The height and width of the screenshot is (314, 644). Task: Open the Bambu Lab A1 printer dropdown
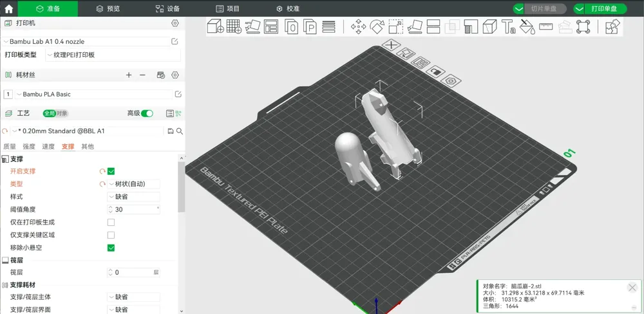(86, 41)
